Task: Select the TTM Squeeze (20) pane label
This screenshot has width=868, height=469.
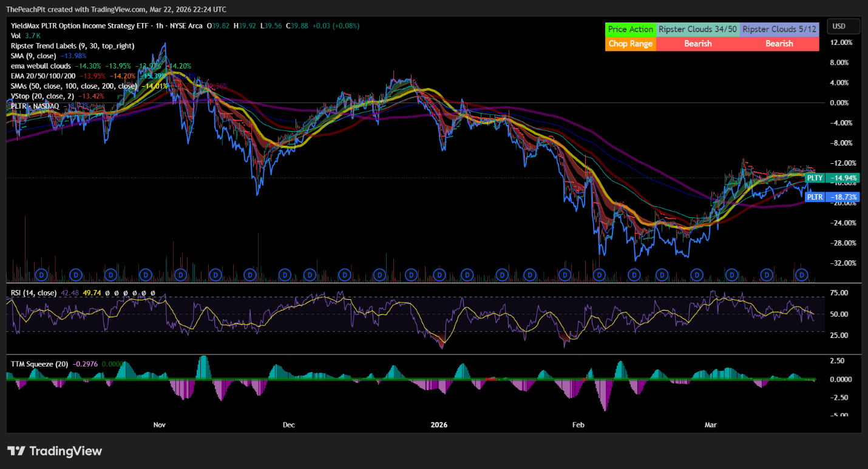Action: pyautogui.click(x=39, y=363)
